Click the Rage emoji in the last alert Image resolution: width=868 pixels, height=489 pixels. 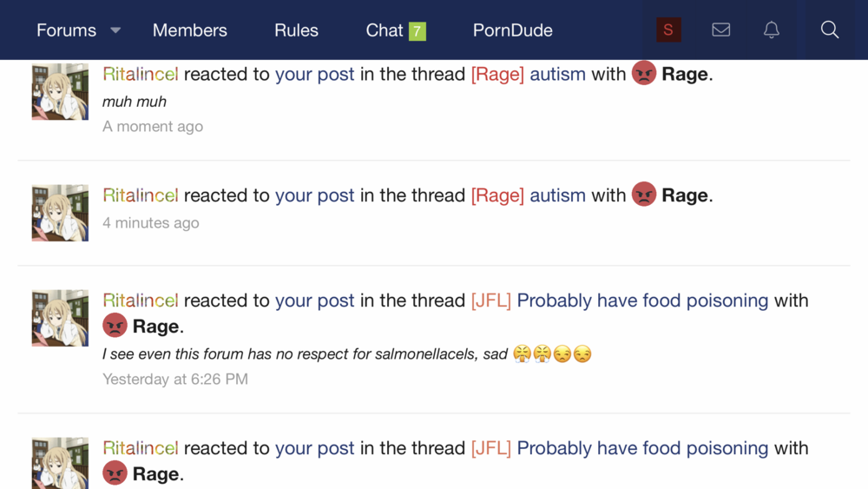(115, 474)
